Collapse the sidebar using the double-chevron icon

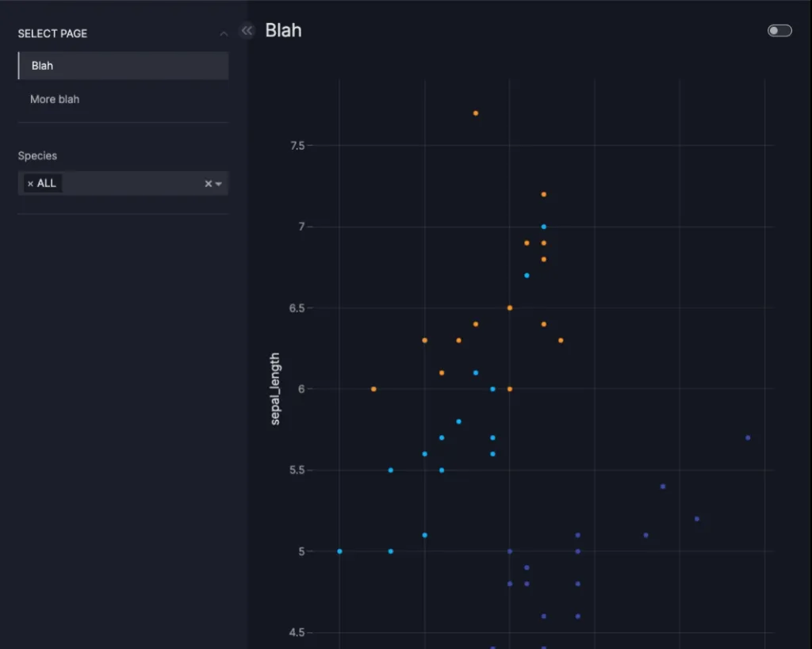tap(247, 31)
